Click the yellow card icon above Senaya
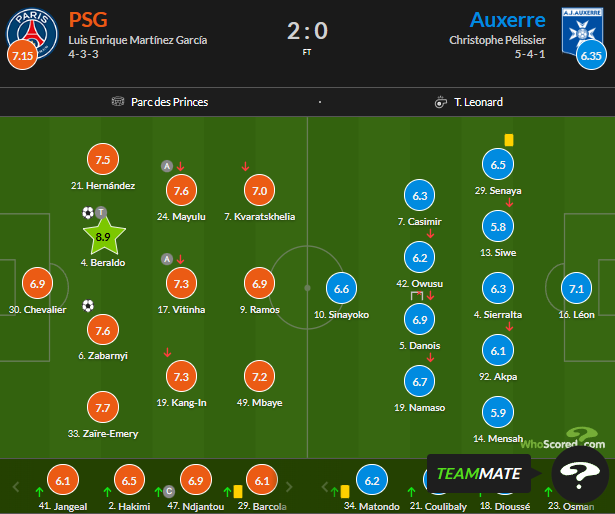 [509, 141]
